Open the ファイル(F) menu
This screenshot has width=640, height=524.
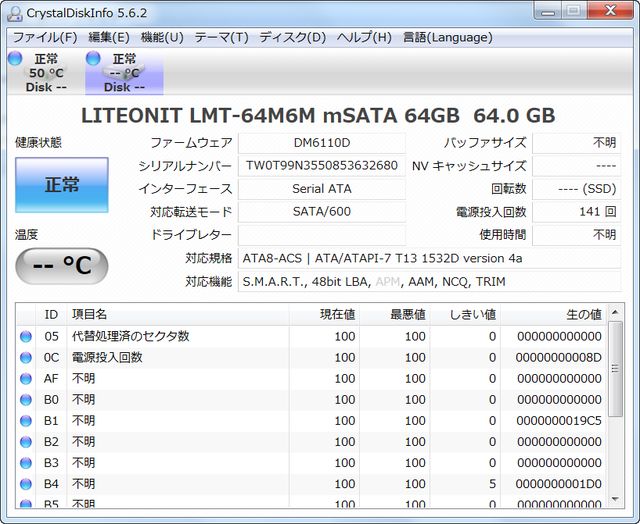click(x=45, y=38)
